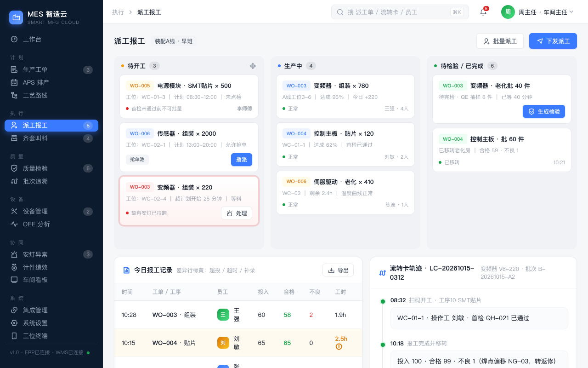The height and width of the screenshot is (368, 588).
Task: Click the 抢单池 tag on WO-006 card
Action: 137,160
